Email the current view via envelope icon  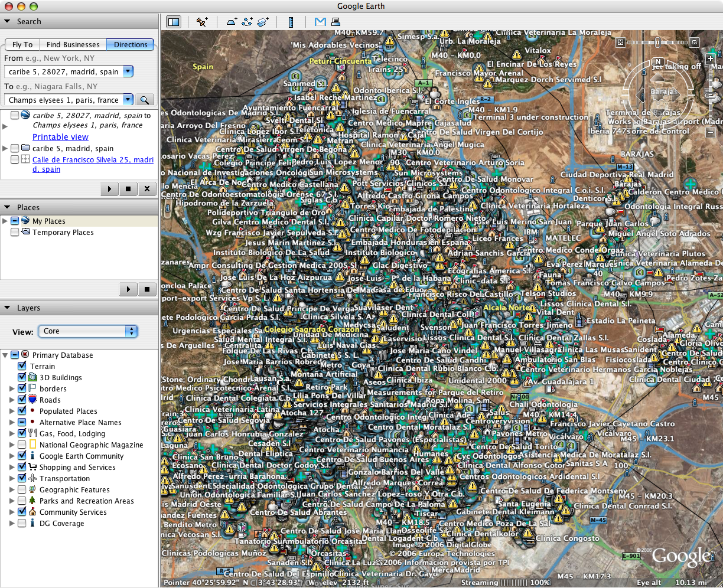(320, 22)
